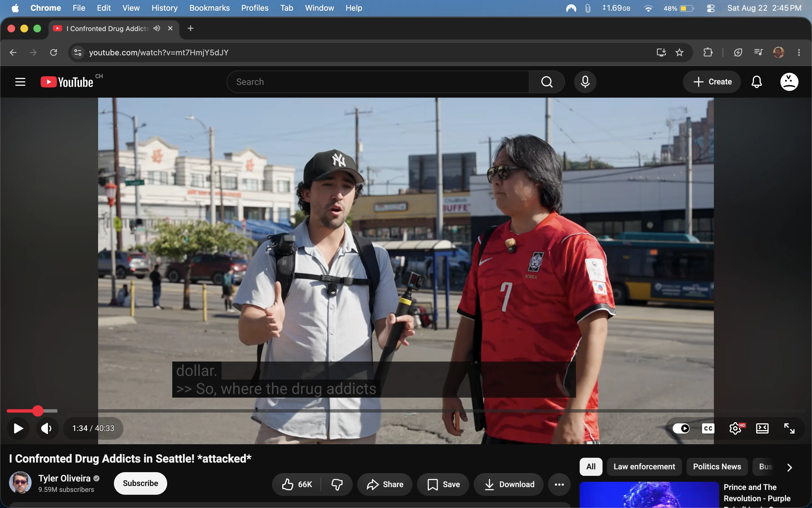Open Prince and The Revolution video thumbnail
The height and width of the screenshot is (508, 812).
(649, 495)
